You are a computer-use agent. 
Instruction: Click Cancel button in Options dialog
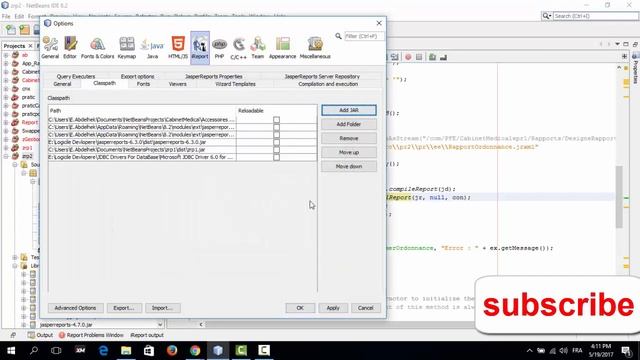tap(366, 308)
